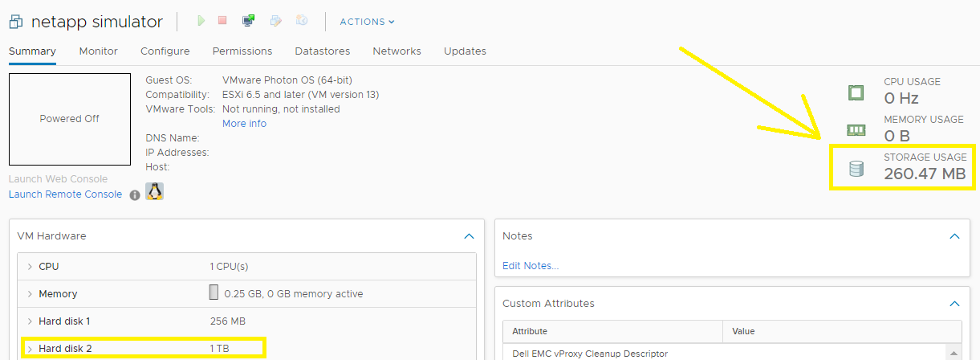The image size is (980, 360).
Task: Click the netapp simulator title
Action: (96, 22)
